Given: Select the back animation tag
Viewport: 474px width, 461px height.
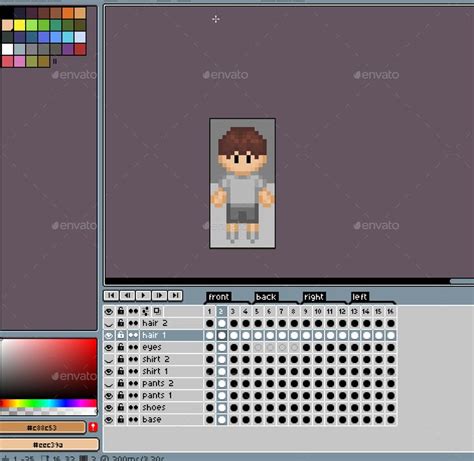Looking at the screenshot, I should tap(266, 297).
